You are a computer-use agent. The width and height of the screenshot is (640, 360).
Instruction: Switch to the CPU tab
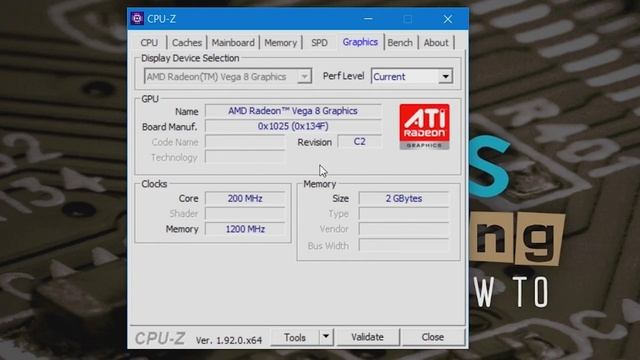149,42
